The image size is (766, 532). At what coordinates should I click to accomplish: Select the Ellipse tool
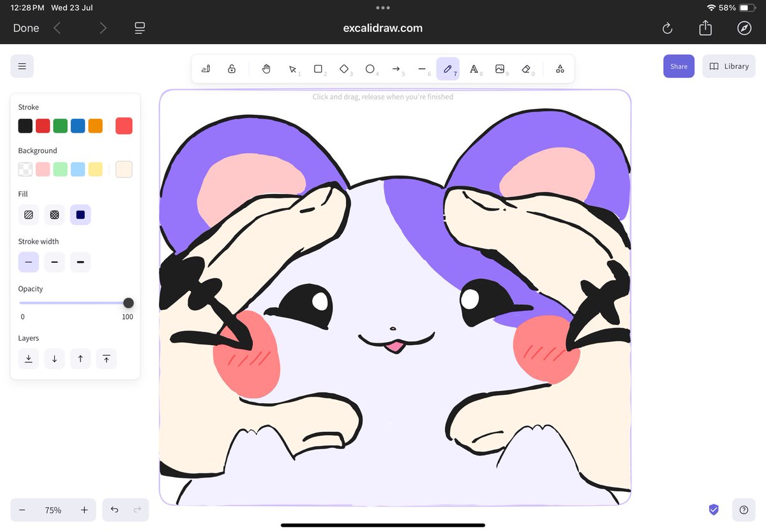pyautogui.click(x=370, y=69)
